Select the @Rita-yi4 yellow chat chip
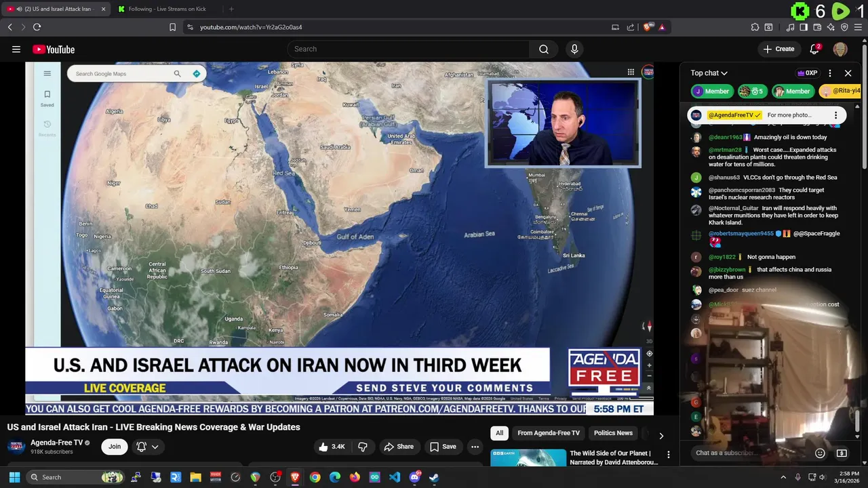This screenshot has height=488, width=868. [840, 91]
